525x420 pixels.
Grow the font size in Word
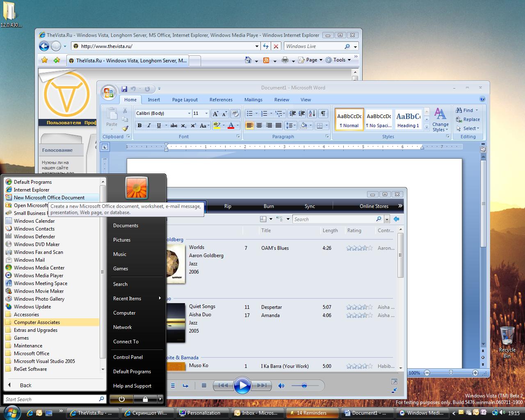(215, 114)
